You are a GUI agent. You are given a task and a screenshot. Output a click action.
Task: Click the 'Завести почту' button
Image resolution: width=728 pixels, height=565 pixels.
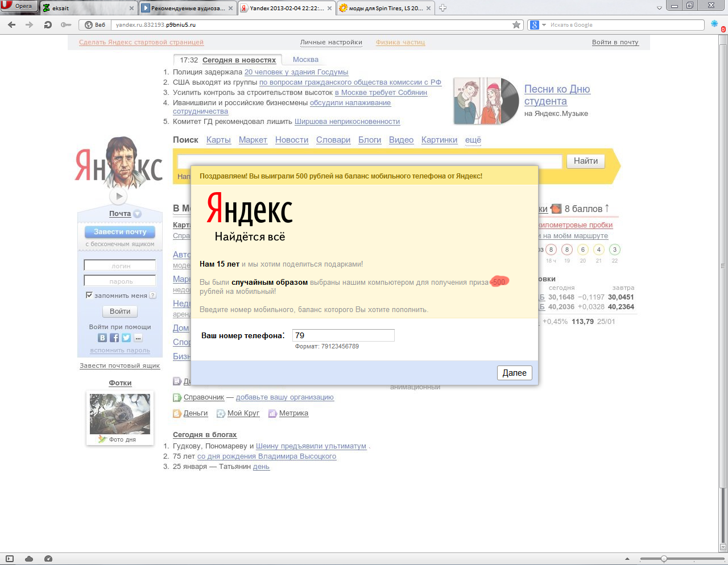pyautogui.click(x=120, y=232)
